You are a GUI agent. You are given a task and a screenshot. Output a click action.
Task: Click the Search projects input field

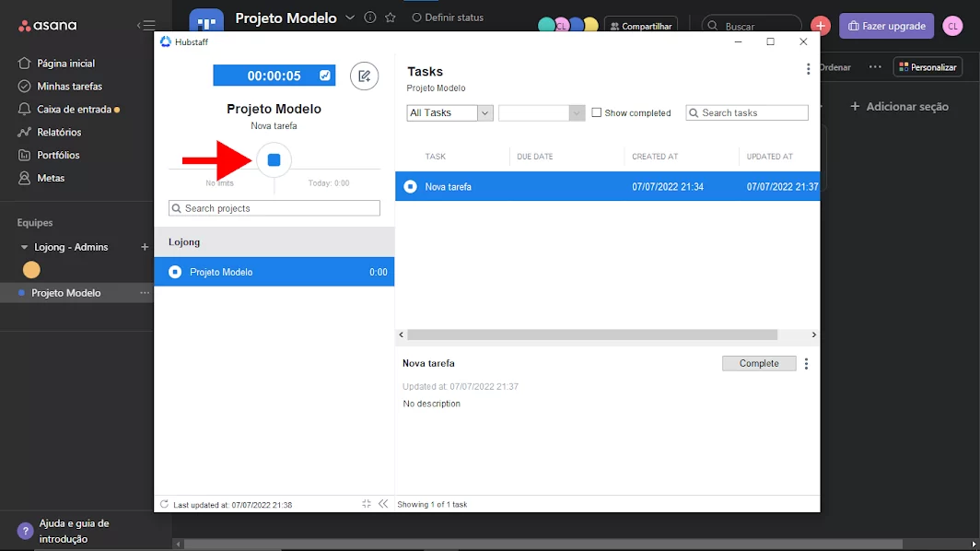[x=274, y=208]
